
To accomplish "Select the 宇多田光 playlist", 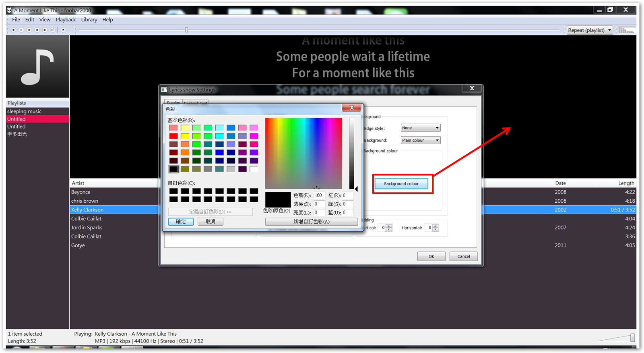I will (x=37, y=134).
